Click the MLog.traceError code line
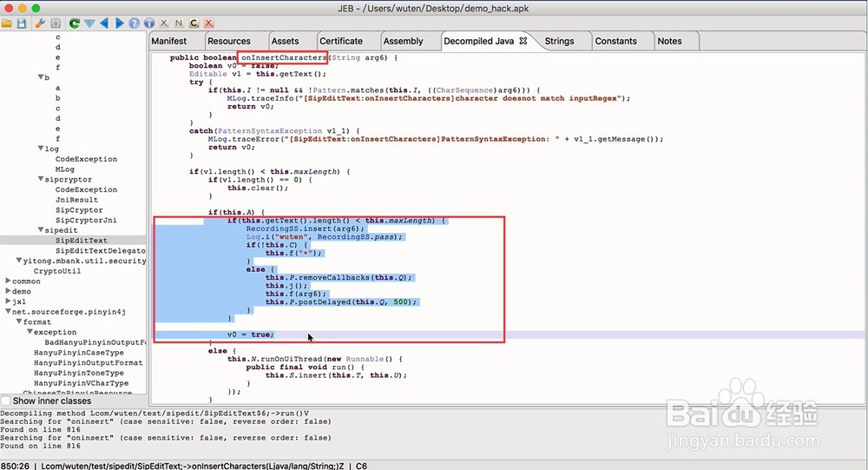This screenshot has width=868, height=470. (x=436, y=139)
